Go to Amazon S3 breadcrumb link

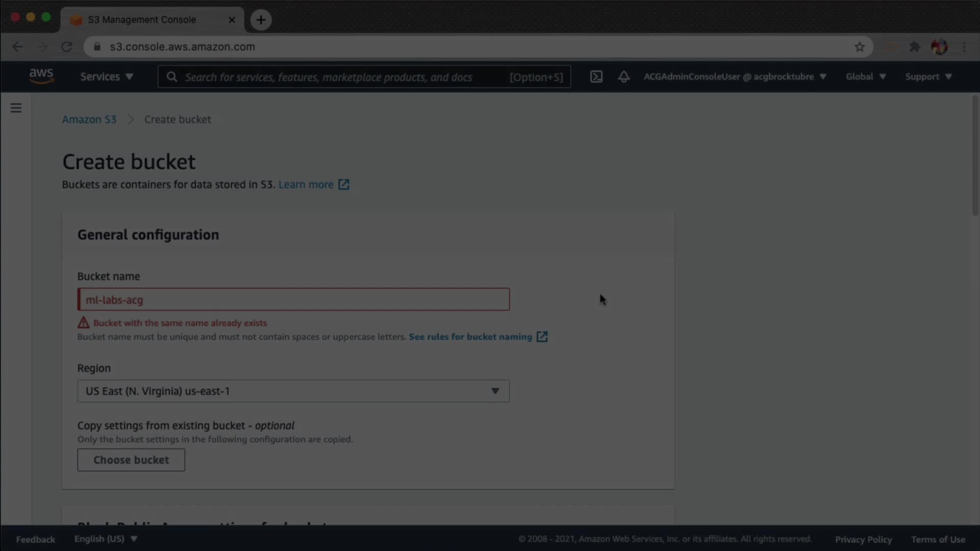click(x=89, y=119)
